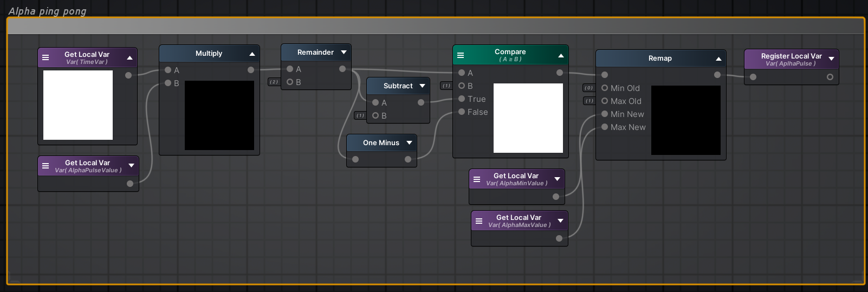Image resolution: width=868 pixels, height=292 pixels.
Task: Click the One Minus node output port
Action: tap(408, 159)
